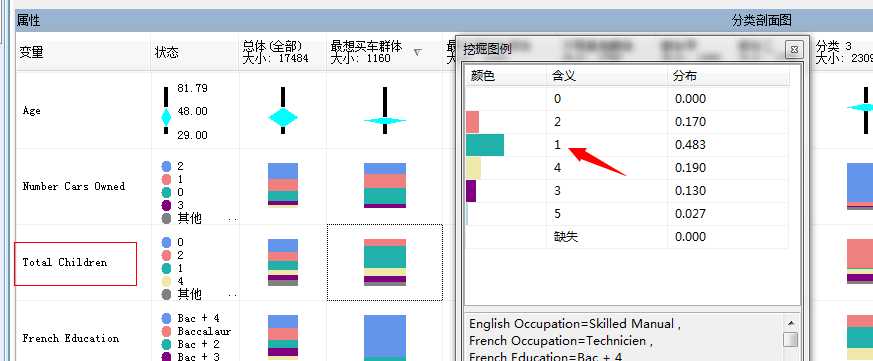Click the selected Total Children histogram under 最想买车群体

coord(385,262)
